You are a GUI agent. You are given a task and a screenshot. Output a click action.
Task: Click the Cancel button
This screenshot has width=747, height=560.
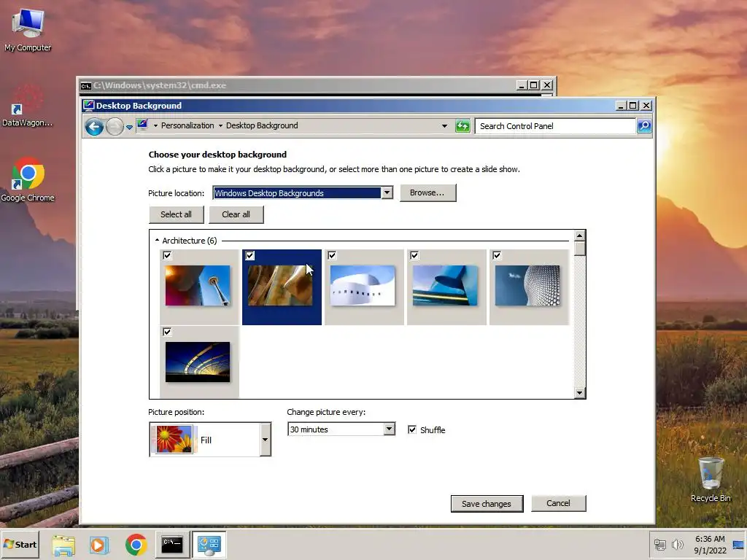tap(558, 503)
